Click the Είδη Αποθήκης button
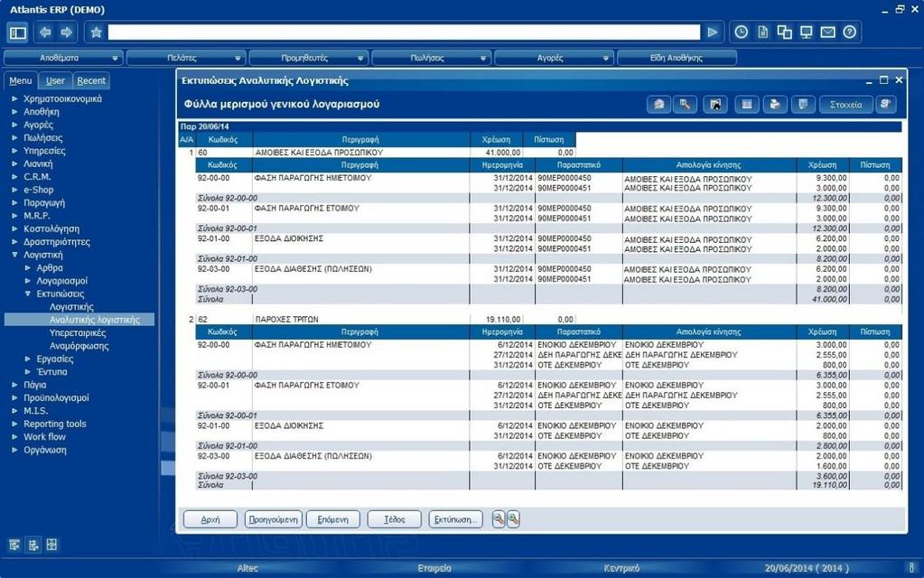924x578 pixels. [677, 58]
